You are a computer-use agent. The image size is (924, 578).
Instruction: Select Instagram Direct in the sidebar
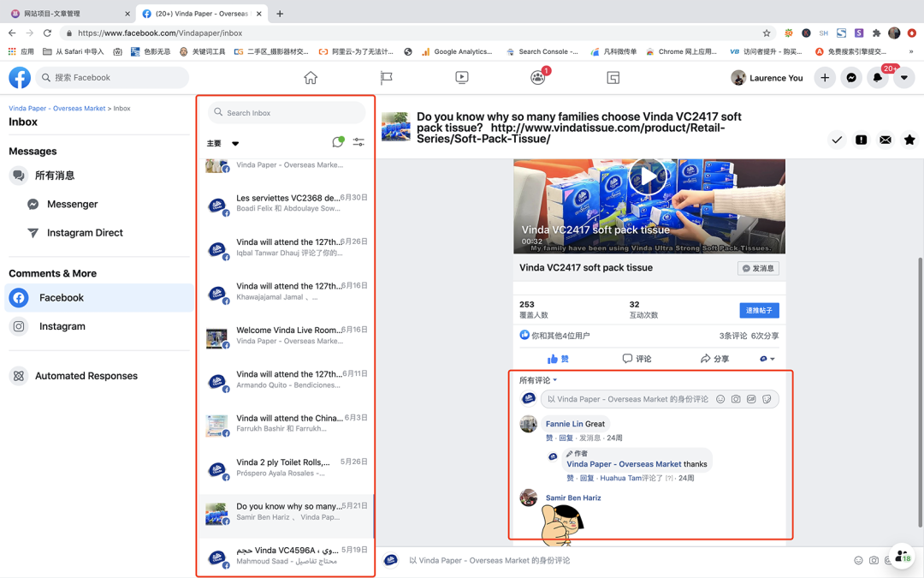(x=99, y=233)
